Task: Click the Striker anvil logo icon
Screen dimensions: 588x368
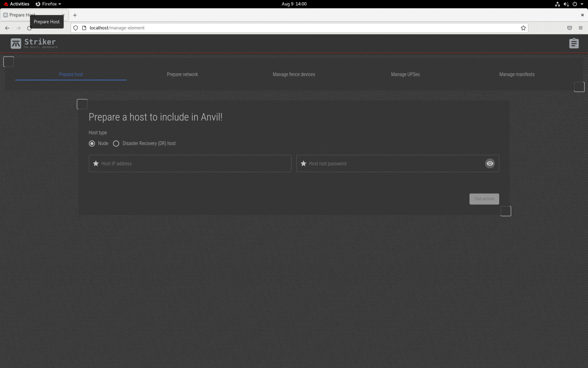Action: tap(16, 43)
